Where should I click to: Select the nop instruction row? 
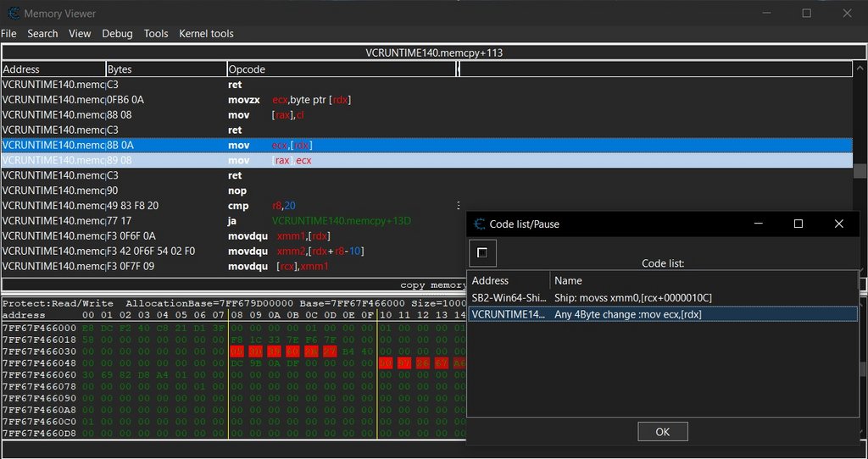point(427,191)
